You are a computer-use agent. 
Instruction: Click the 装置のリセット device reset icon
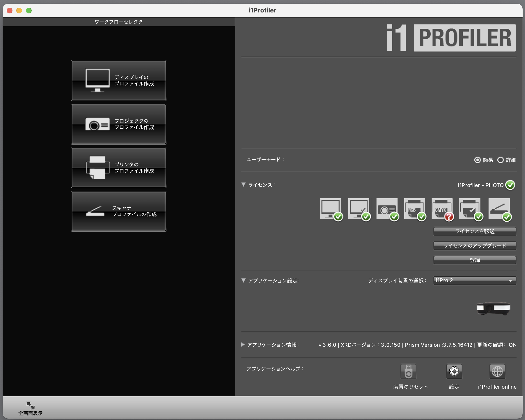click(x=408, y=372)
